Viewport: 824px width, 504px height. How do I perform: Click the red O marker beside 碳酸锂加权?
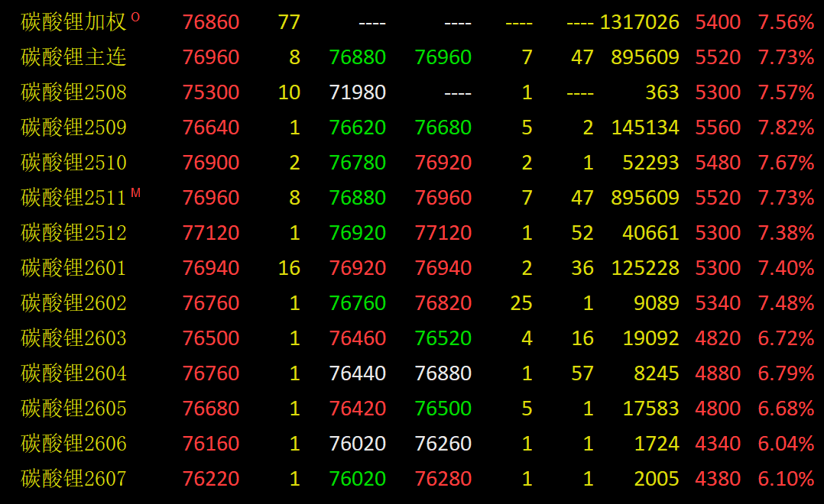(x=136, y=17)
